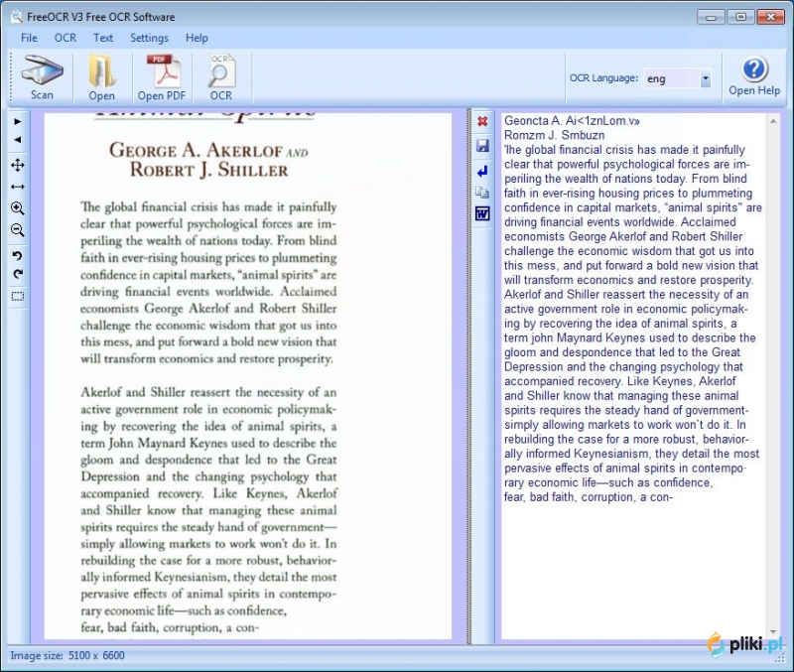Remove line breaks with the blue return arrow

tap(482, 171)
